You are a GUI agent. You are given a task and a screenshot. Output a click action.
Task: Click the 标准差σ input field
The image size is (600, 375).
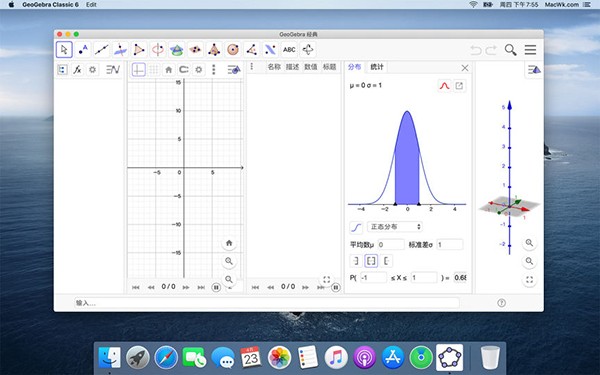click(x=450, y=245)
